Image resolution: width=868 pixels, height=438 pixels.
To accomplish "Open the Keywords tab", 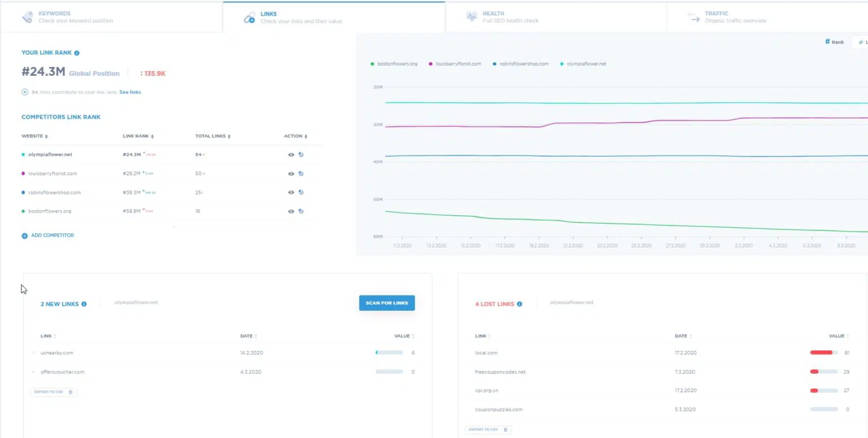I will pyautogui.click(x=111, y=16).
